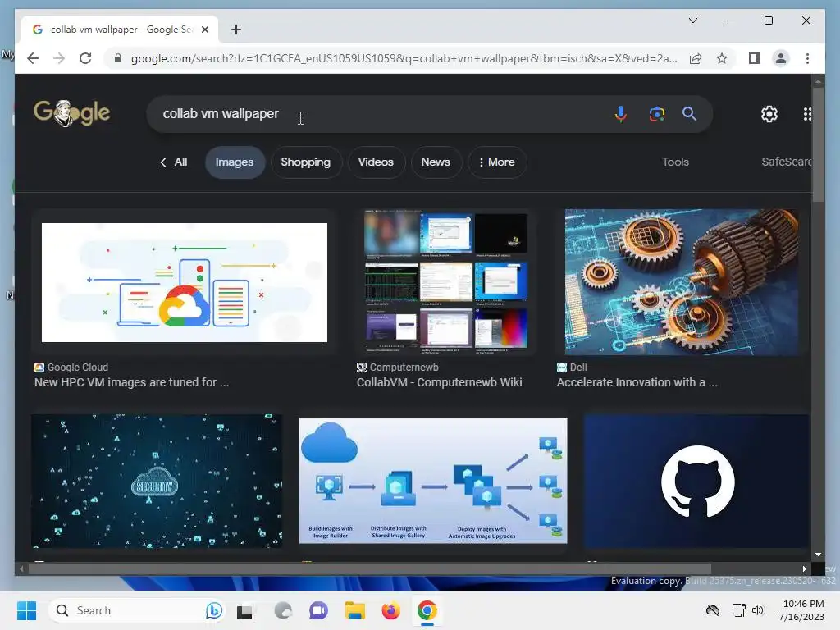Image resolution: width=840 pixels, height=630 pixels.
Task: Open the Windows Start menu
Action: point(27,610)
